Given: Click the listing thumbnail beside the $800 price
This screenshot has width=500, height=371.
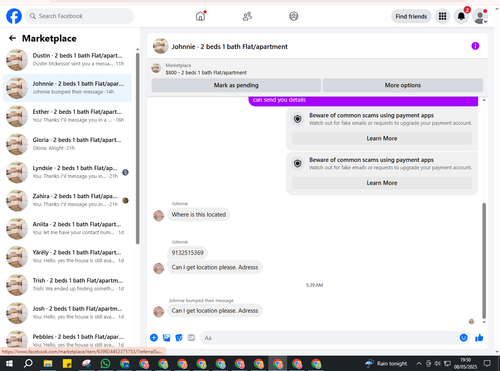Looking at the screenshot, I should pos(156,68).
